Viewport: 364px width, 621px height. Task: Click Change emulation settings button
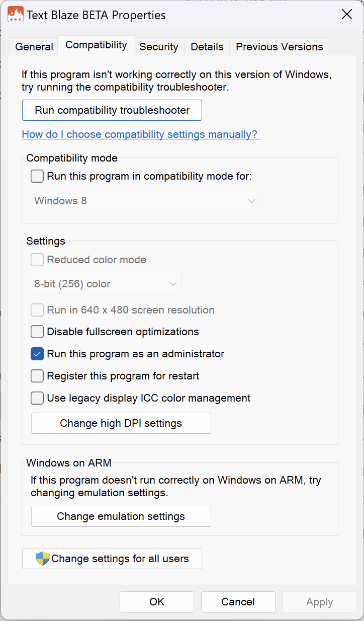click(121, 516)
